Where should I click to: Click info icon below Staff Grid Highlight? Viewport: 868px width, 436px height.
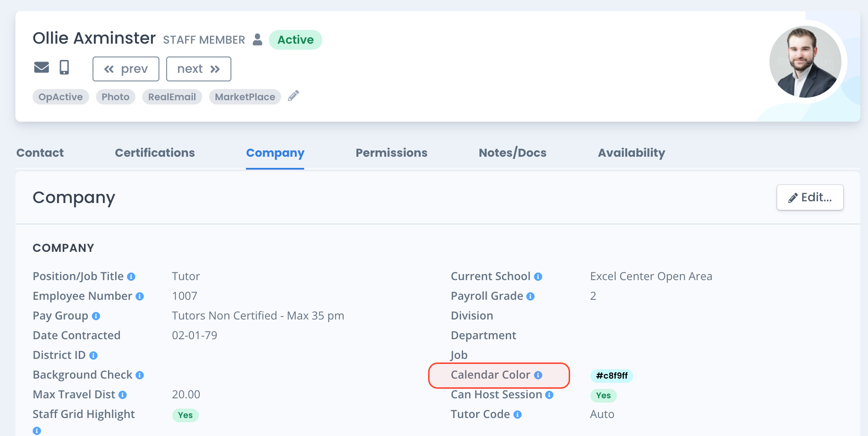tap(37, 431)
